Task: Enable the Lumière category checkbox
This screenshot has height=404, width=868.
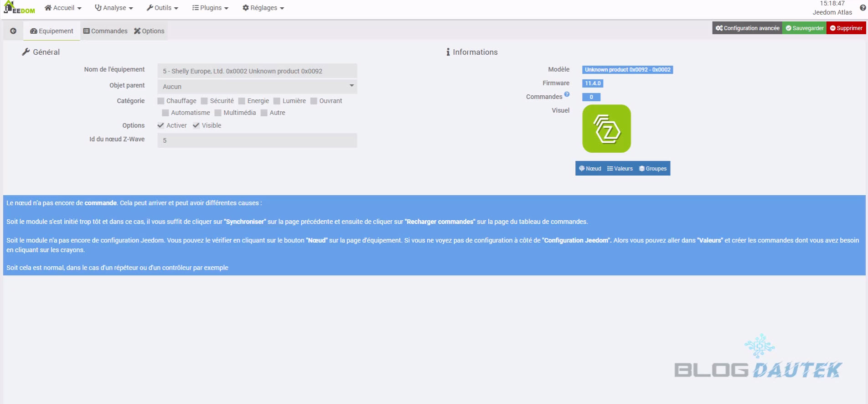Action: 277,101
